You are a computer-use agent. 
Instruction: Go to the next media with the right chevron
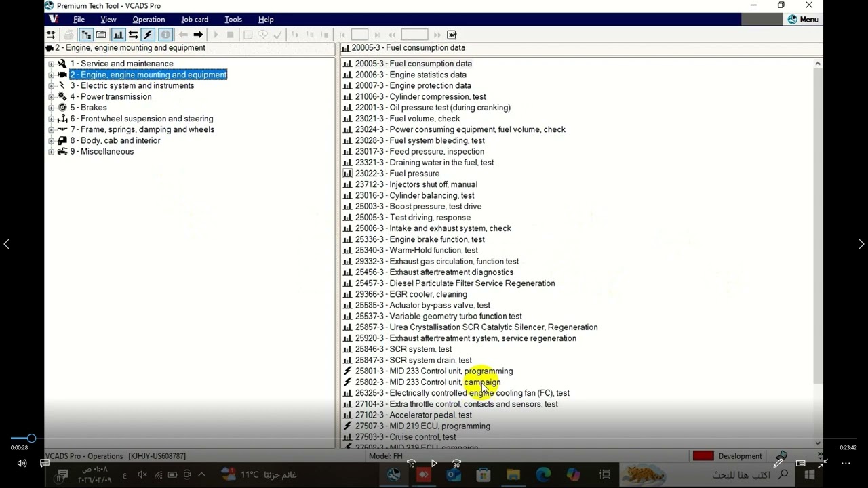pos(861,244)
